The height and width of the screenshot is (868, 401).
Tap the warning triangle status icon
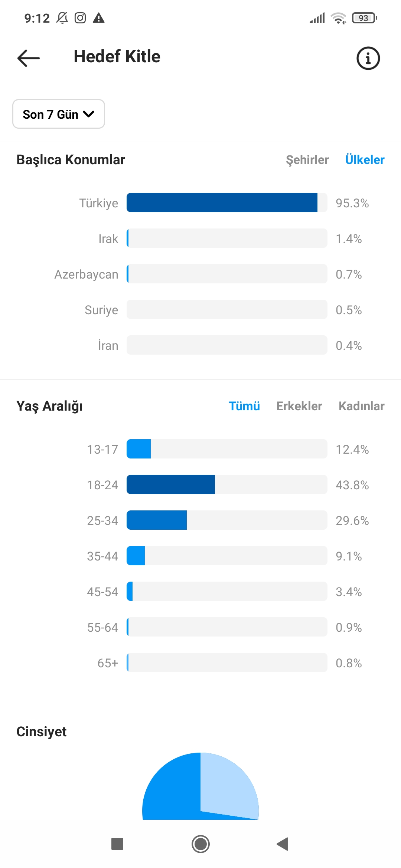tap(98, 18)
